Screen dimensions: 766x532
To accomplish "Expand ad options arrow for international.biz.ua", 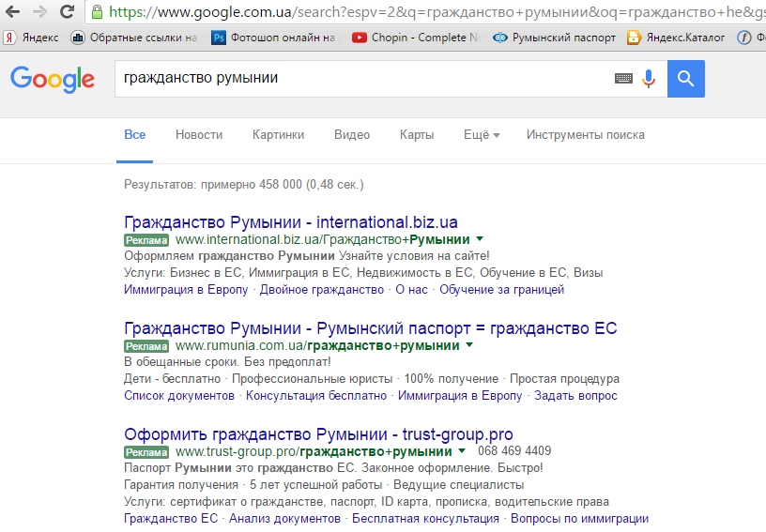I will (x=480, y=239).
